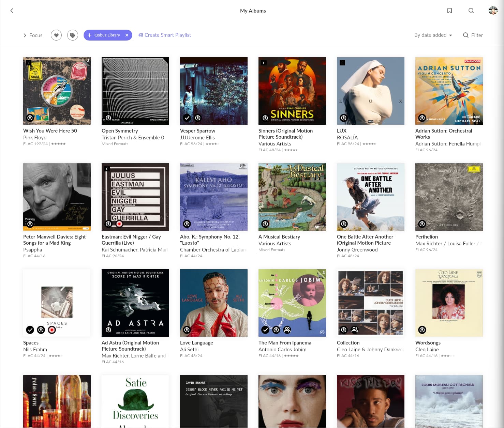Add filter via Qobuz Library plus sign

89,35
